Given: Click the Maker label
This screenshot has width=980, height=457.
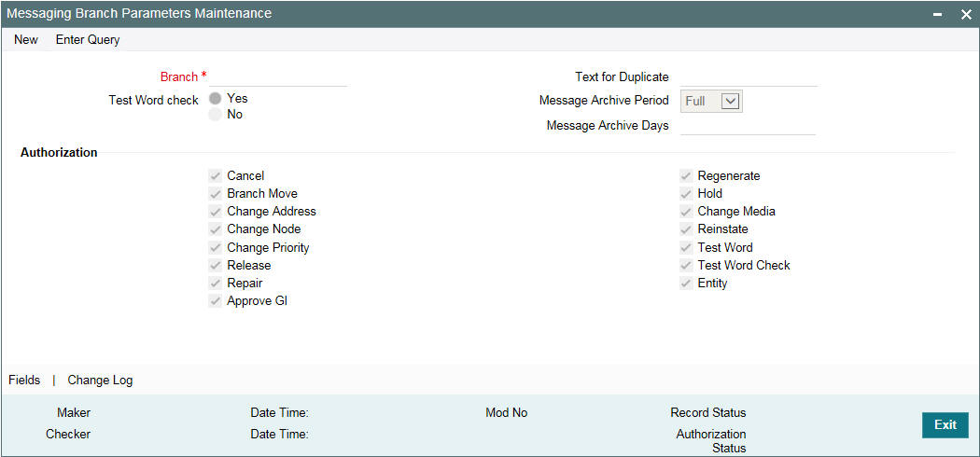Looking at the screenshot, I should tap(74, 412).
